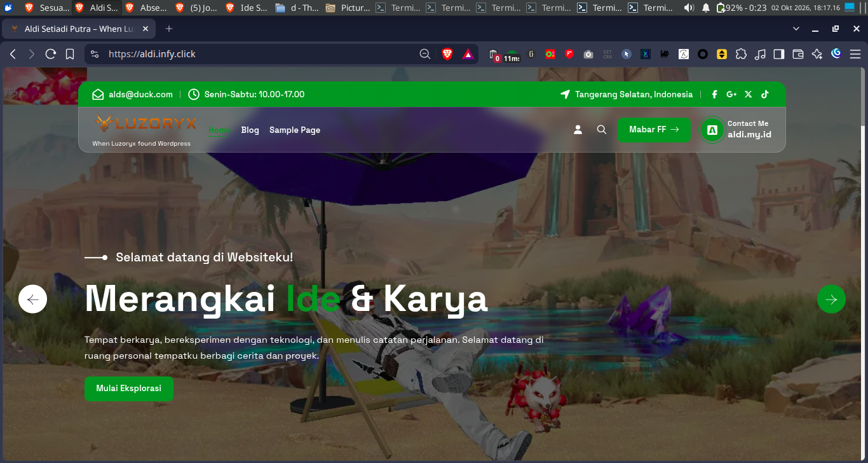
Task: Close the Aldi Setiadi Putra tab
Action: click(x=146, y=29)
